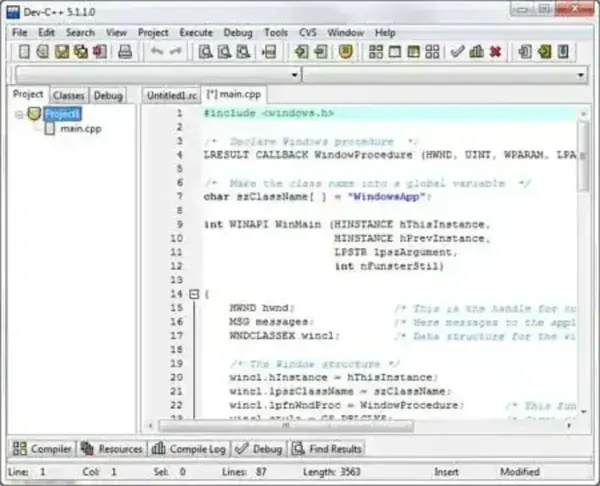This screenshot has width=600, height=486.
Task: Open the Debug menu in menu bar
Action: click(x=238, y=33)
